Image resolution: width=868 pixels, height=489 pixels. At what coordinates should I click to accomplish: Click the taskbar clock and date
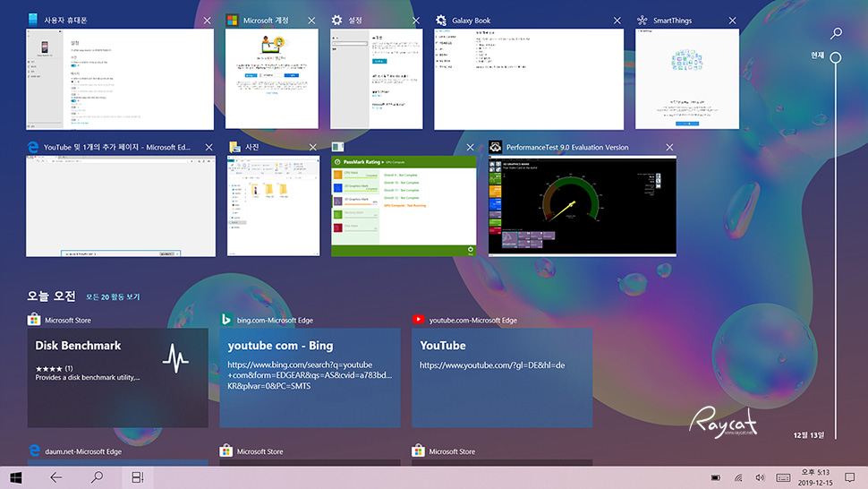point(815,477)
